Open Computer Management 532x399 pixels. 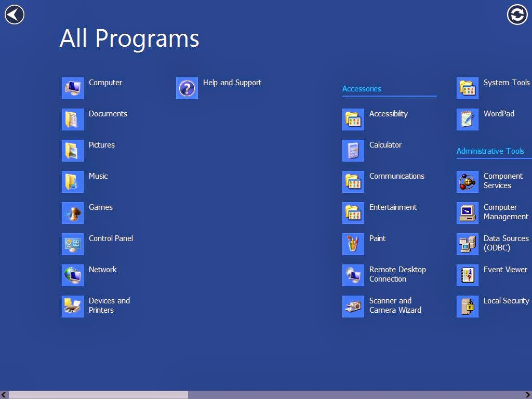501,213
